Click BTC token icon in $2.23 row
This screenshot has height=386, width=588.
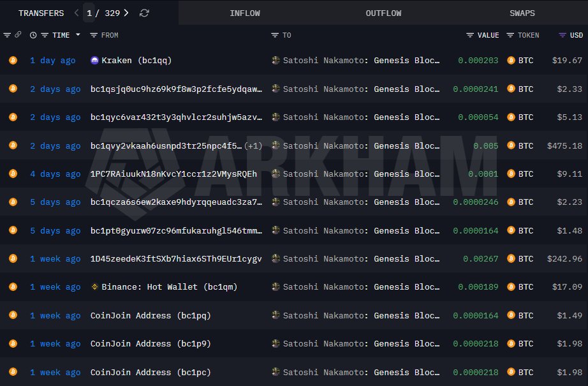point(511,202)
